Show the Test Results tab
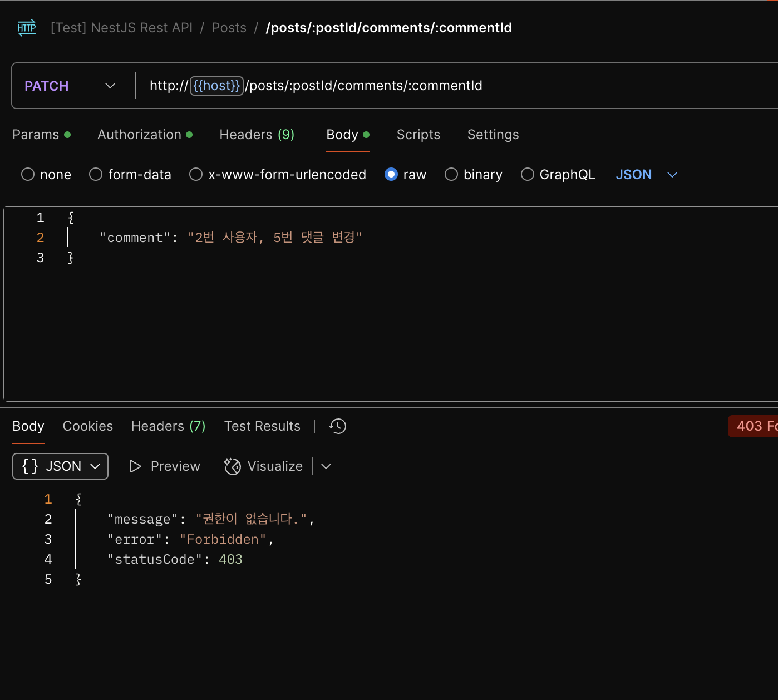The width and height of the screenshot is (778, 700). click(262, 426)
